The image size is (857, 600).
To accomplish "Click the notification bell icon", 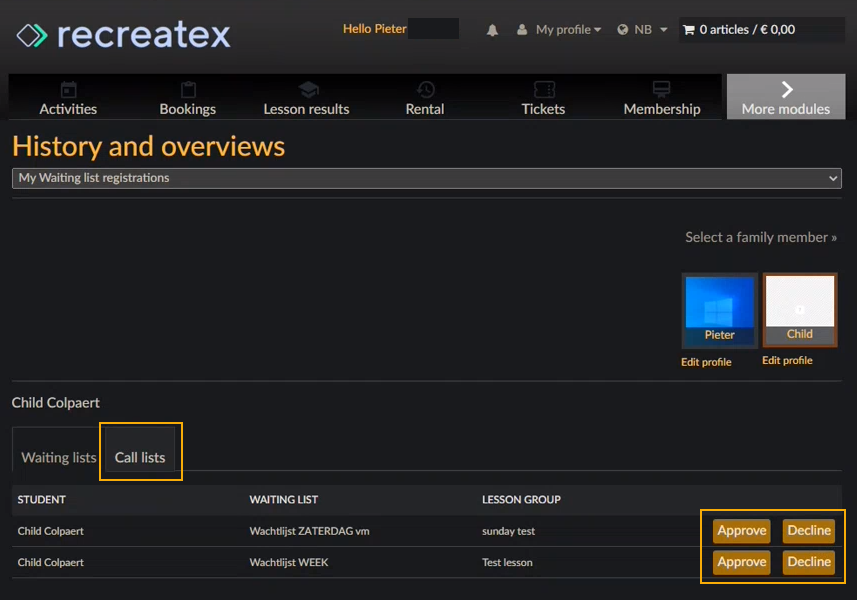I will (x=492, y=30).
